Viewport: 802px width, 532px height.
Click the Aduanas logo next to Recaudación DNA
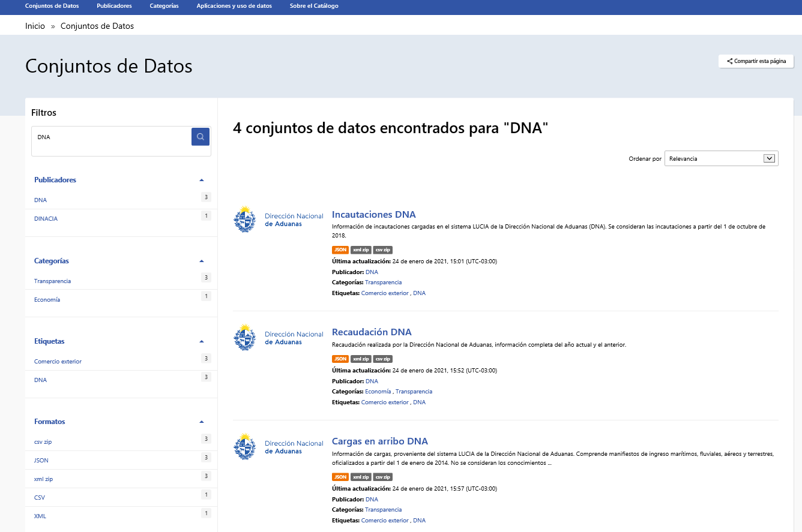coord(279,337)
